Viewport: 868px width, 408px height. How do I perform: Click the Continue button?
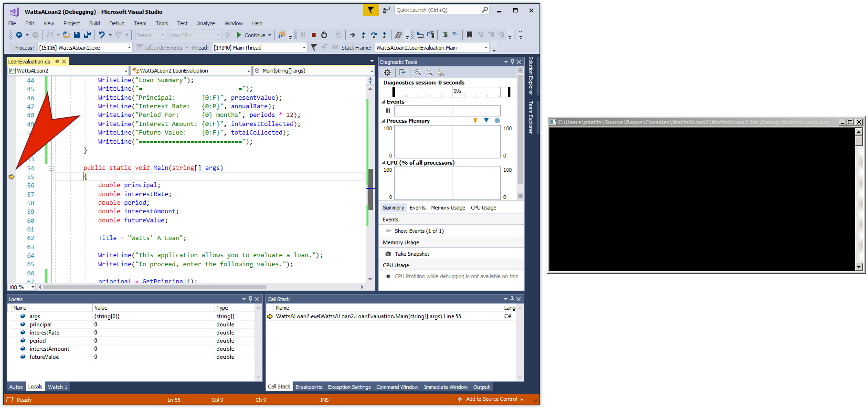tap(251, 35)
